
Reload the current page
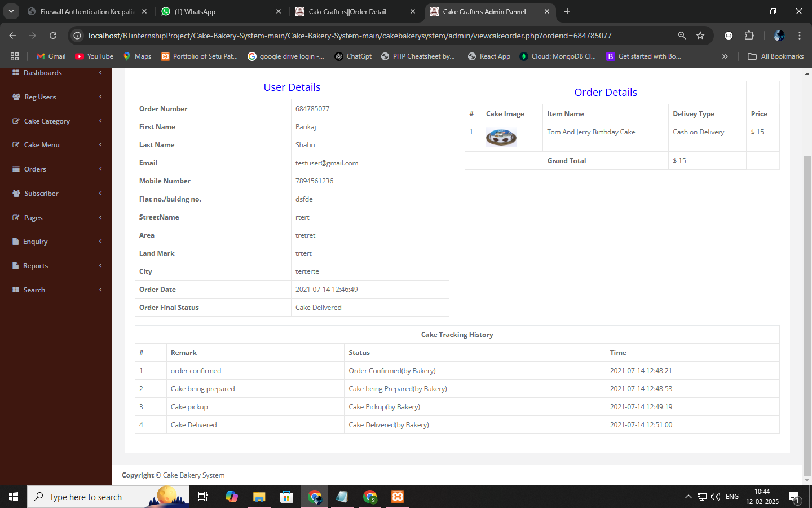click(x=53, y=36)
